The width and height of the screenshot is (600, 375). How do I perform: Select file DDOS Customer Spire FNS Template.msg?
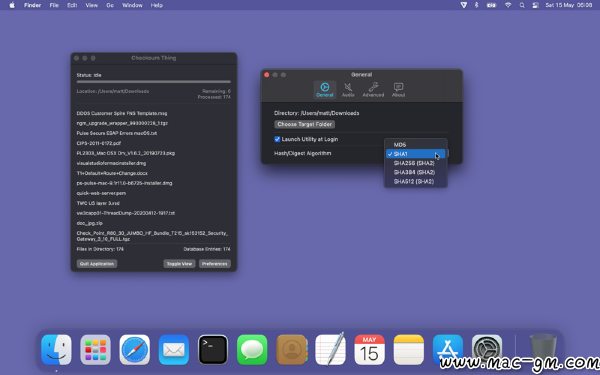(122, 113)
